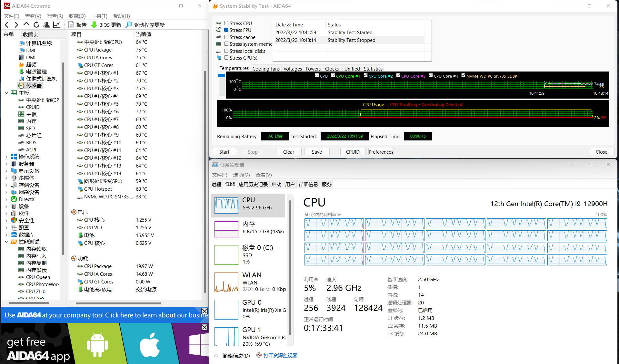The height and width of the screenshot is (364, 619).
Task: Enable the Stress GPU(s) checkbox
Action: (226, 58)
